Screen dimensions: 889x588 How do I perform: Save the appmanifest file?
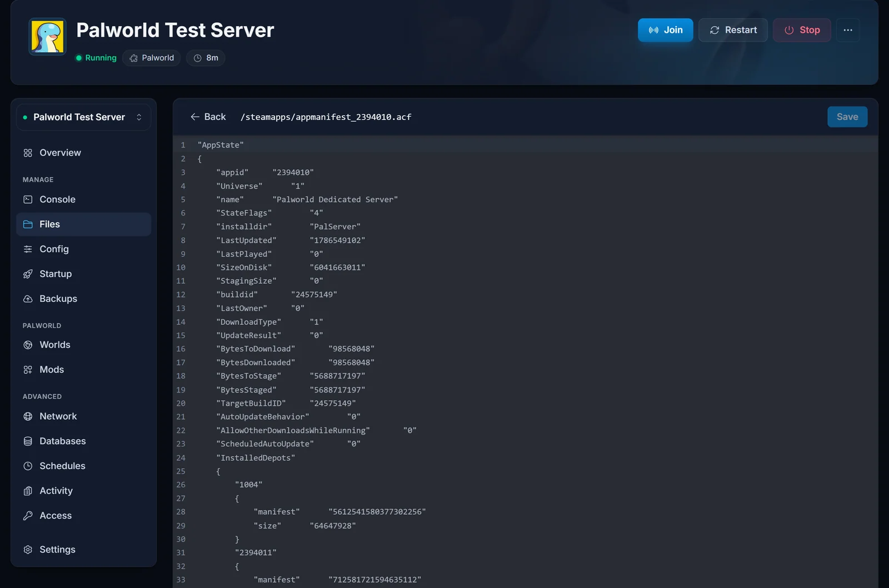[x=847, y=117]
